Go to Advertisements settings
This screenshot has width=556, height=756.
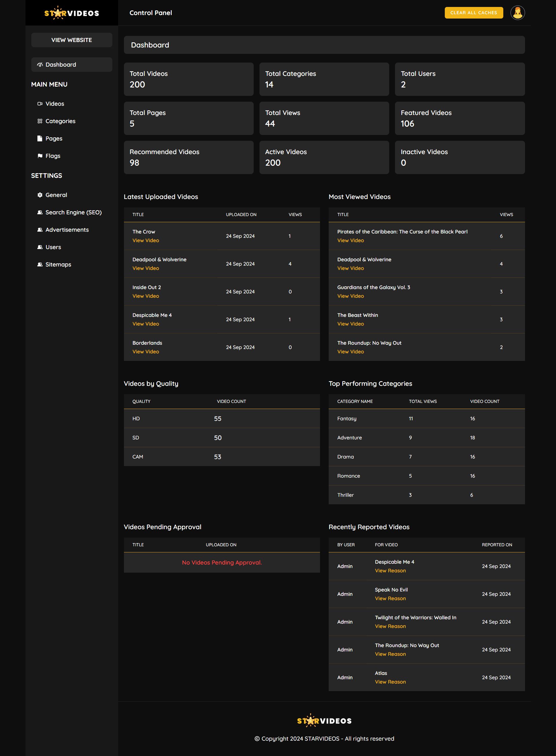[67, 230]
